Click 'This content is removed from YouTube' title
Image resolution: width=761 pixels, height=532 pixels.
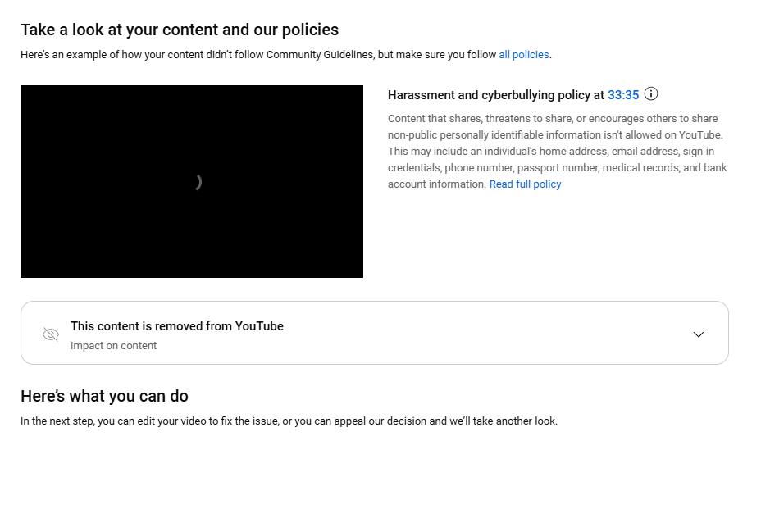(176, 326)
